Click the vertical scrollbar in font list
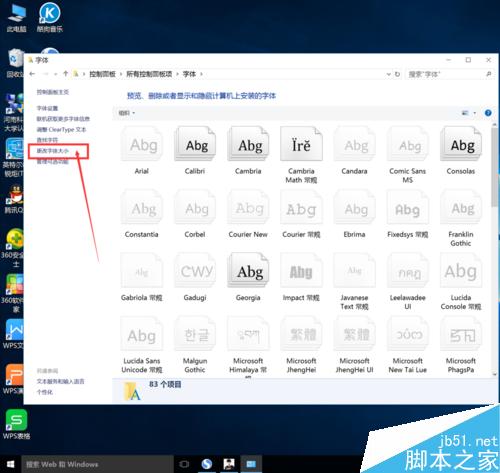Image resolution: width=500 pixels, height=473 pixels. pos(494,167)
